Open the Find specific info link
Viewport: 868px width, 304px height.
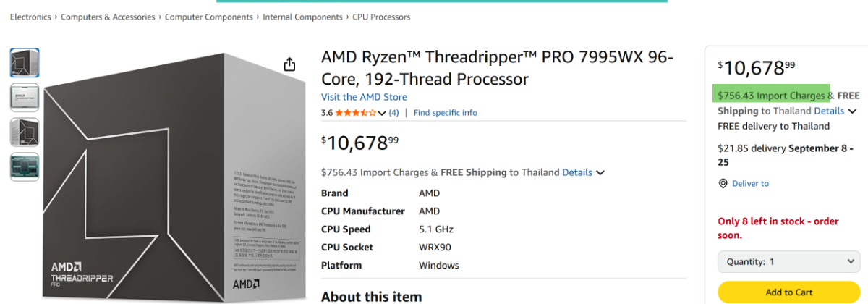pos(445,113)
